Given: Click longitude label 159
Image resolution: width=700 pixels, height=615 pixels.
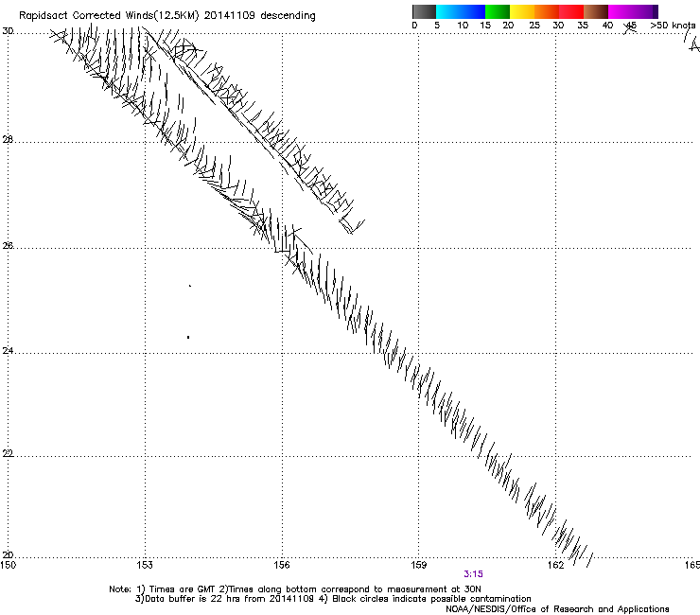Looking at the screenshot, I should point(418,565).
